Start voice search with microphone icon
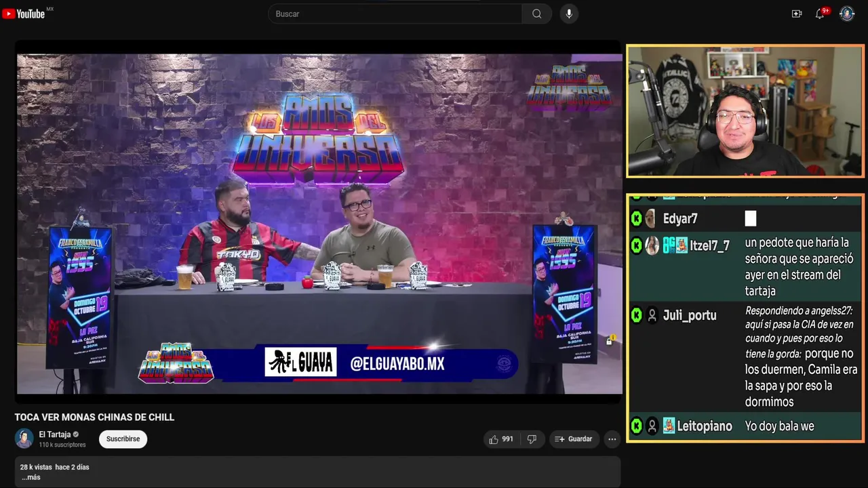 [x=569, y=14]
